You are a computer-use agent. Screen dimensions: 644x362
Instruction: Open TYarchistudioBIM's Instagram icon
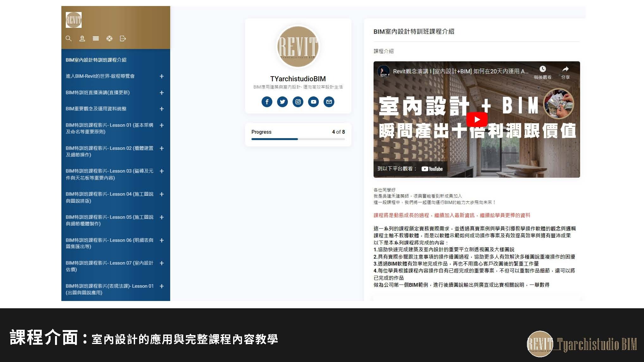coord(298,102)
